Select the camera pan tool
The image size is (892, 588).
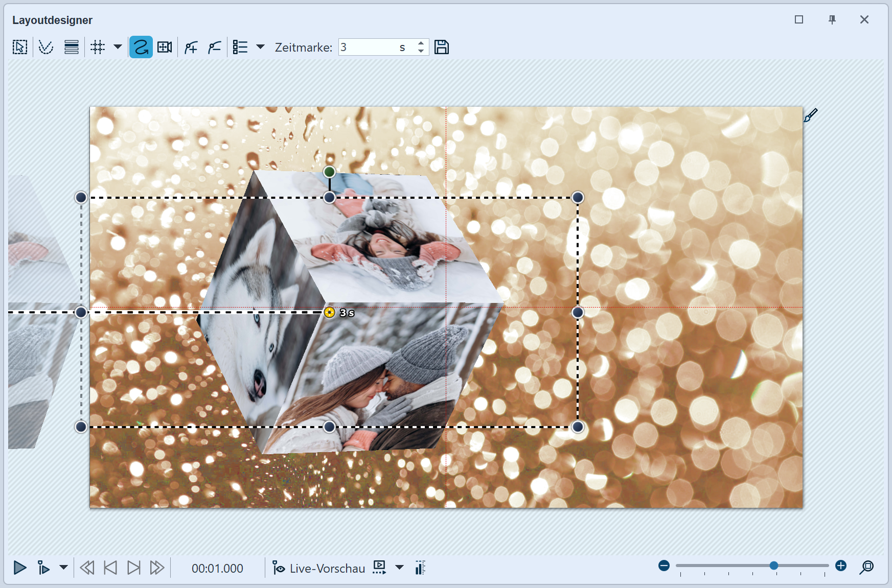tap(164, 46)
